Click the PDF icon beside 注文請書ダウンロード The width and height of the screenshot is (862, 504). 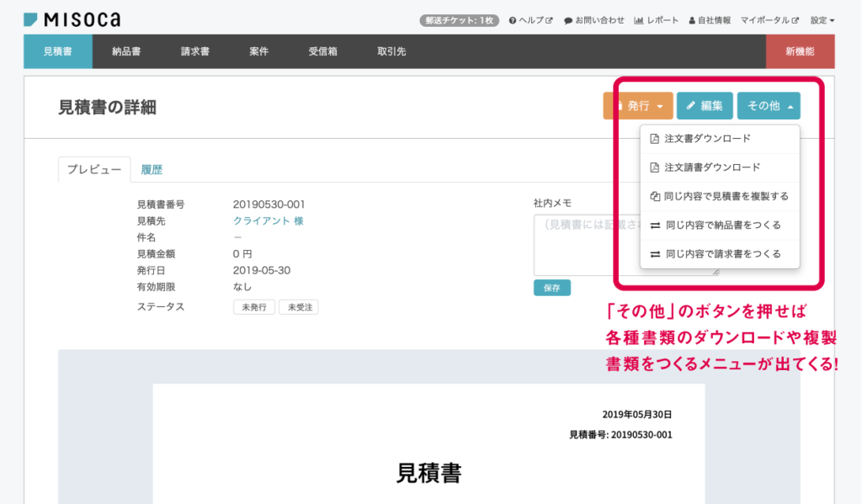(654, 167)
